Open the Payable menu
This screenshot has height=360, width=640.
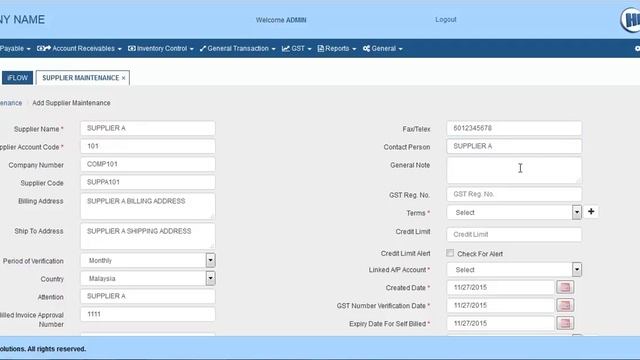(x=15, y=49)
